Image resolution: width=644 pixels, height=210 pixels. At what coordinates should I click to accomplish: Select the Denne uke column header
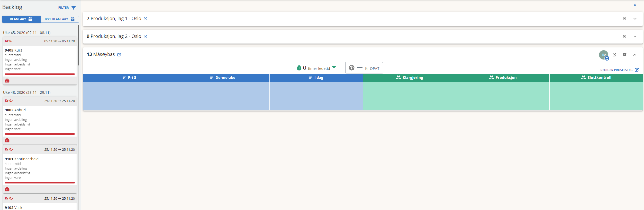pyautogui.click(x=223, y=78)
